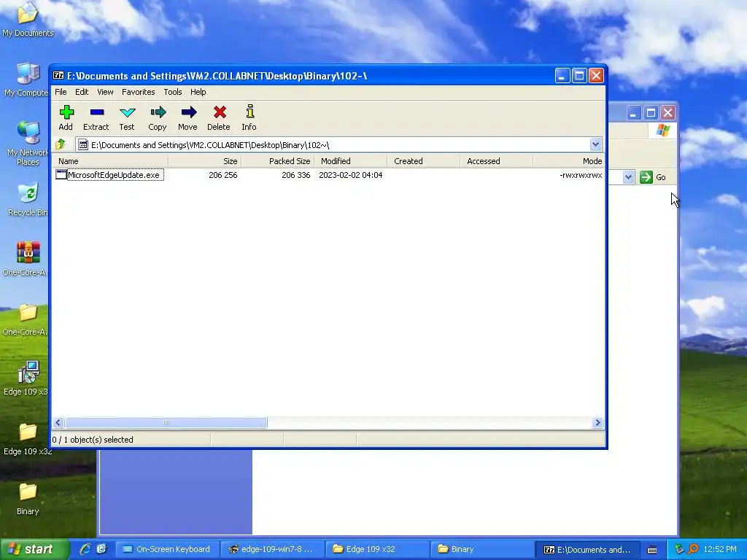747x560 pixels.
Task: Open the Help menu
Action: [x=198, y=92]
